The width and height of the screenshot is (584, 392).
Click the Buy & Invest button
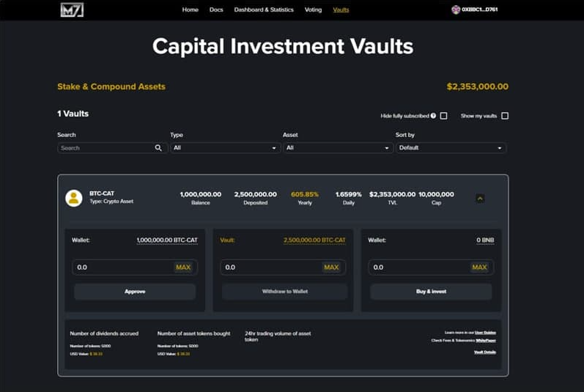coord(431,292)
